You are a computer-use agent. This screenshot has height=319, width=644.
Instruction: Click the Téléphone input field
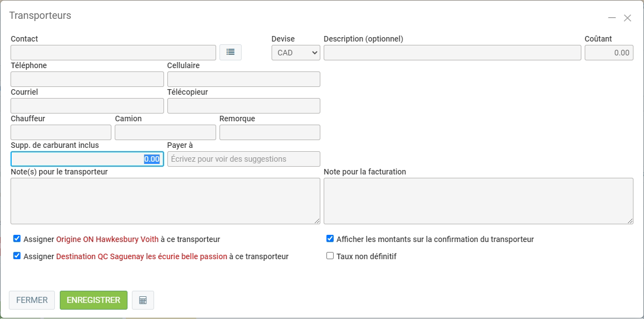tap(87, 79)
